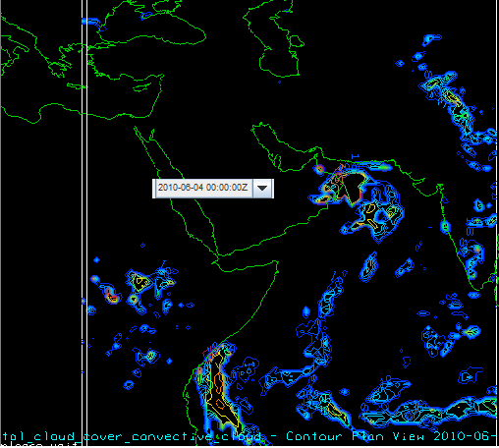Click the red convective cell over Sudan
The image size is (499, 448).
pos(112,298)
